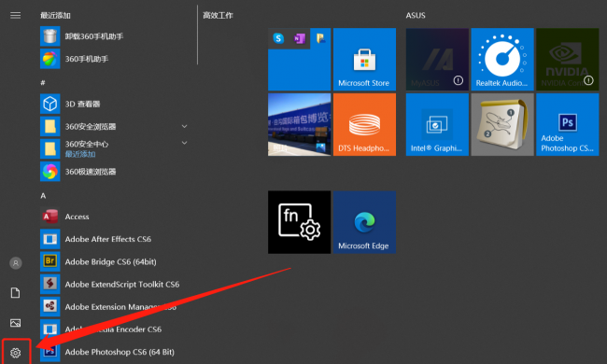Click the # section letter header
The height and width of the screenshot is (364, 607).
[43, 82]
